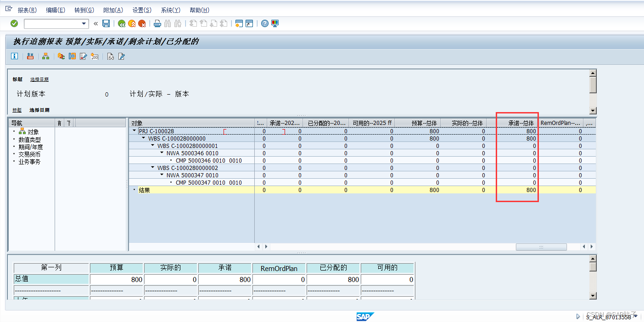The image size is (644, 322).
Task: Click the green hierarchy structure icon
Action: [x=45, y=56]
